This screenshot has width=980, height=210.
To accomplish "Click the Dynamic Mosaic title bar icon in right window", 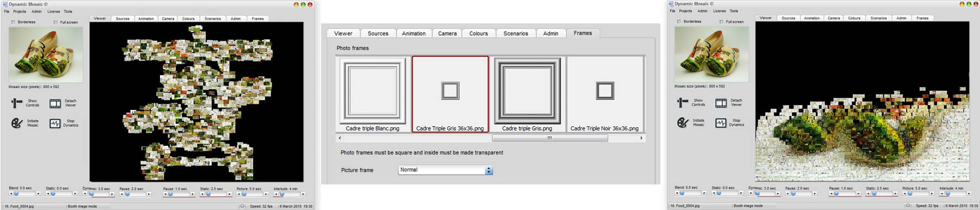I will point(671,3).
